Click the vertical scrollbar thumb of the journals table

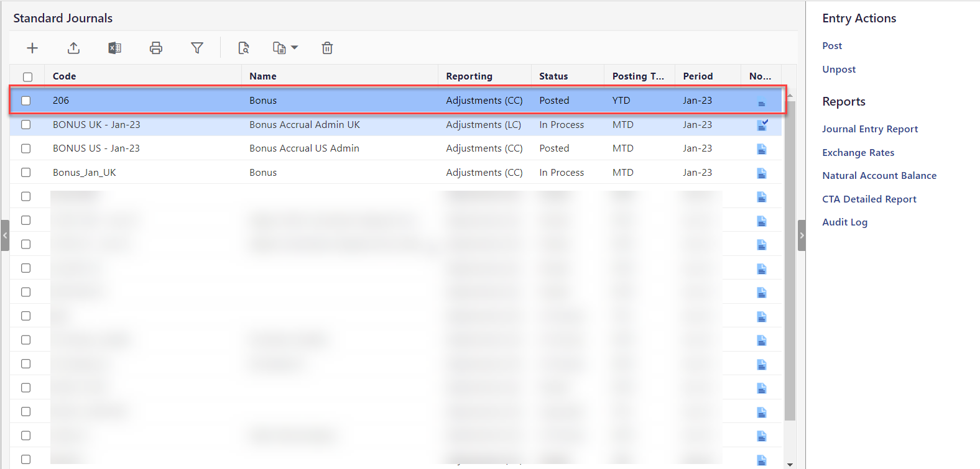point(790,261)
